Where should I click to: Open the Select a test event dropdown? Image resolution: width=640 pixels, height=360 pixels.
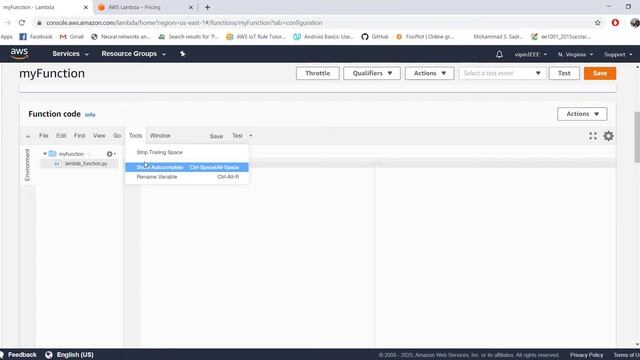502,73
